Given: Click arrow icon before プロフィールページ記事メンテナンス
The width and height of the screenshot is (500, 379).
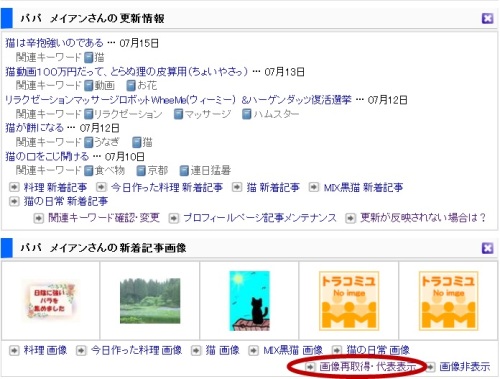Looking at the screenshot, I should (x=174, y=218).
